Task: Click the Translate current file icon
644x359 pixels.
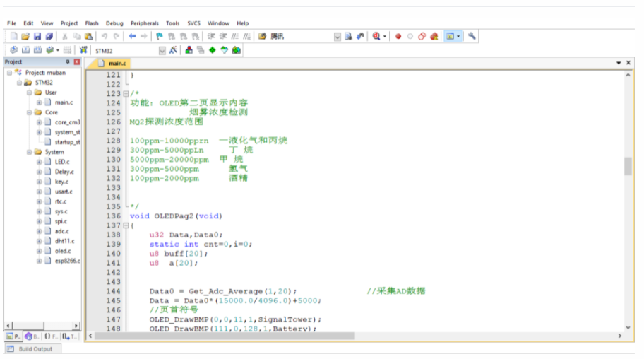Action: [13, 50]
